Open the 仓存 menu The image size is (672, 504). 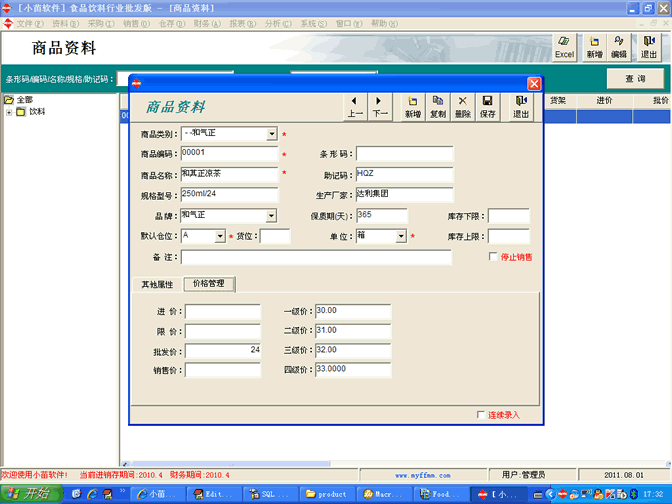click(171, 24)
